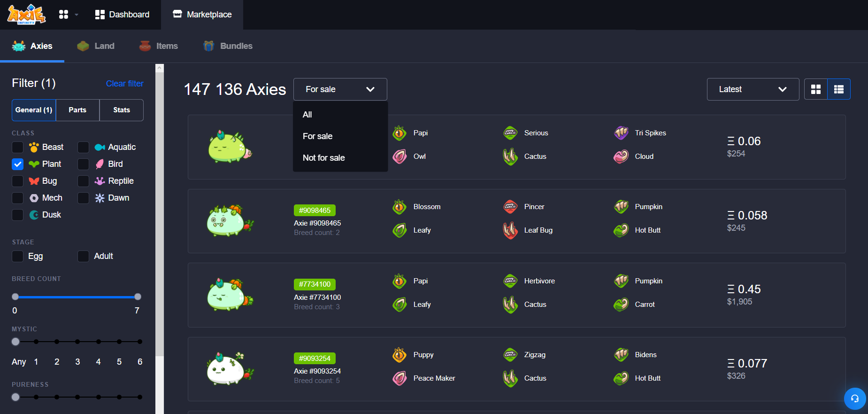Click the Puppy eyes part icon
This screenshot has width=868, height=414.
[399, 355]
